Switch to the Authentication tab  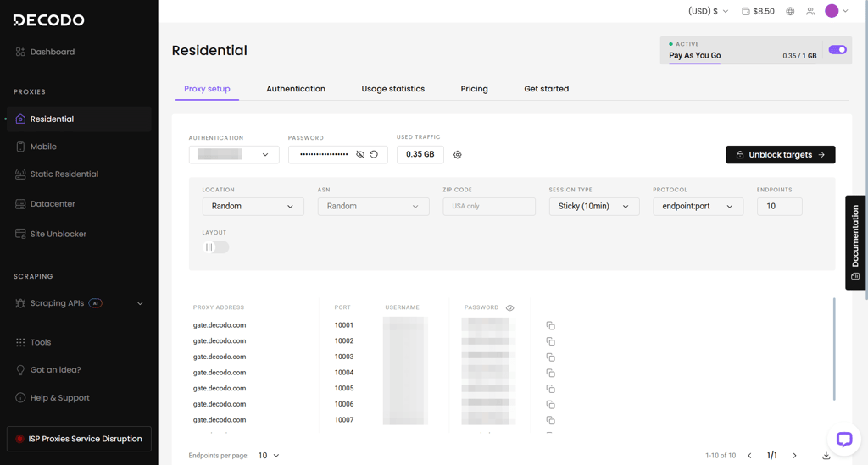[296, 89]
